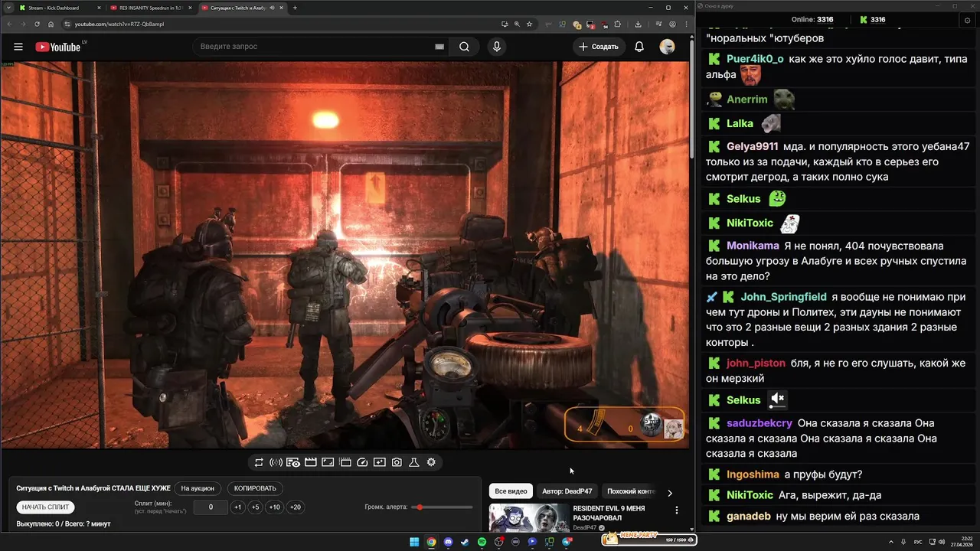Open Spotify from the taskbar
Image resolution: width=980 pixels, height=551 pixels.
pos(482,542)
